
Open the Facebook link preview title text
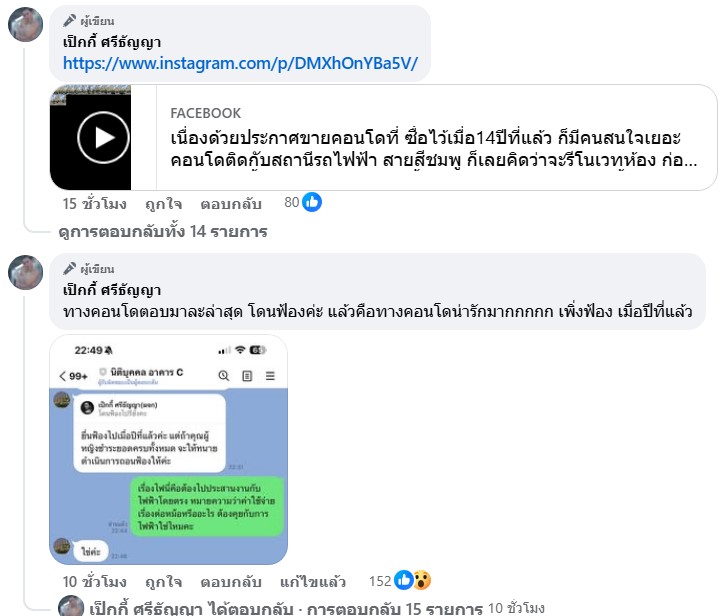click(x=433, y=149)
